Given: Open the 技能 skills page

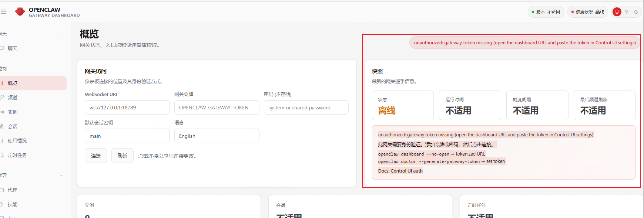Looking at the screenshot, I should coord(33,204).
